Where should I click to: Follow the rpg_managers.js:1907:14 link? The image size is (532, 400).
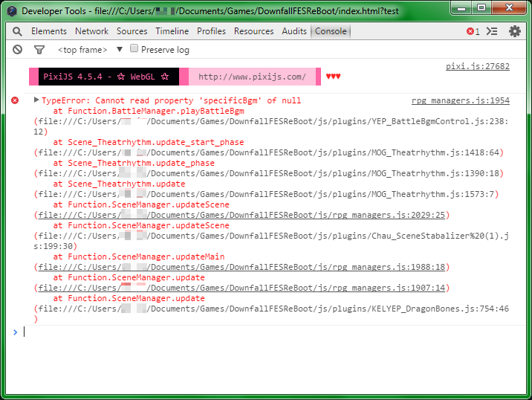click(241, 288)
